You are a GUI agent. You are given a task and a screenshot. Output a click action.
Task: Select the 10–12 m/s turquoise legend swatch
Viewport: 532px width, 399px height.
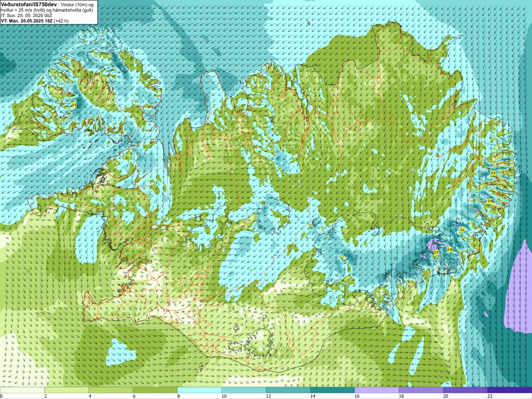pyautogui.click(x=244, y=390)
